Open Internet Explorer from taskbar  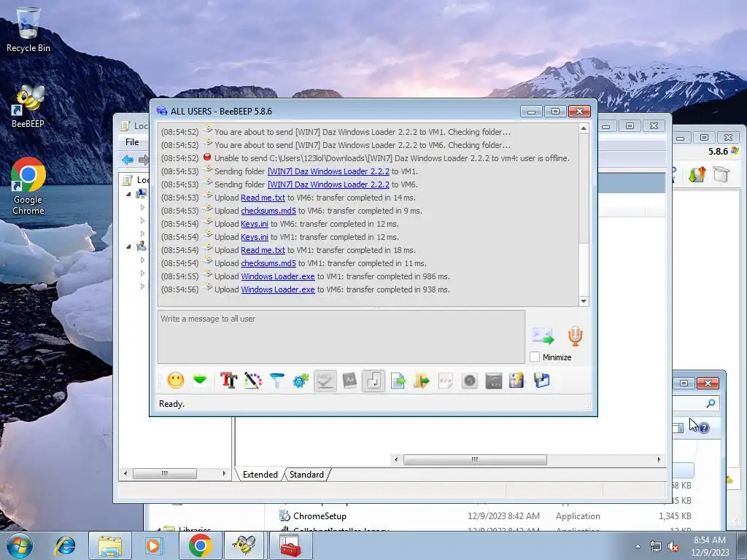click(65, 545)
